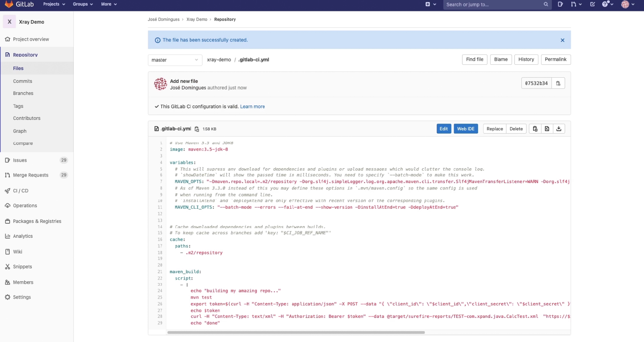Download the .gitlab-ci.yml file
Viewport: 644px width, 342px height.
pos(559,129)
